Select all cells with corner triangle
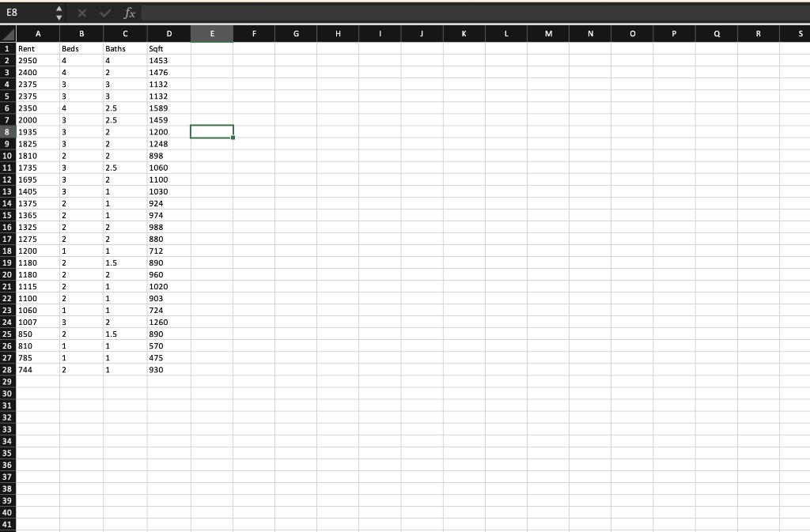810x532 pixels. click(8, 33)
